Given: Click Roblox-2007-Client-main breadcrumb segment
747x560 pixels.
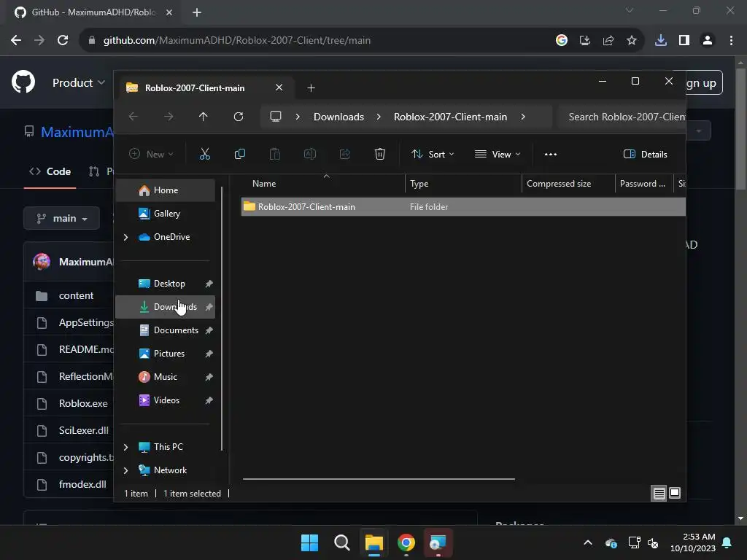Looking at the screenshot, I should pyautogui.click(x=450, y=117).
